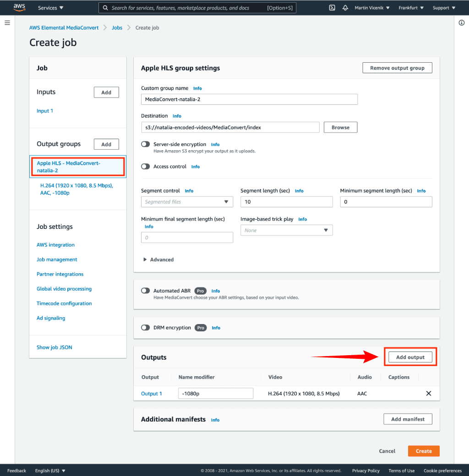Screen dimensions: 469x476
Task: Open Ad signaling settings
Action: 51,318
